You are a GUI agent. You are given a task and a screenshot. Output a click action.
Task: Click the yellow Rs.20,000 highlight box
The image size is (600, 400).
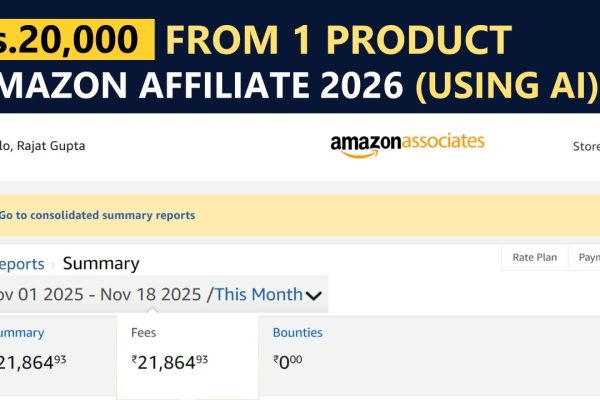point(75,39)
